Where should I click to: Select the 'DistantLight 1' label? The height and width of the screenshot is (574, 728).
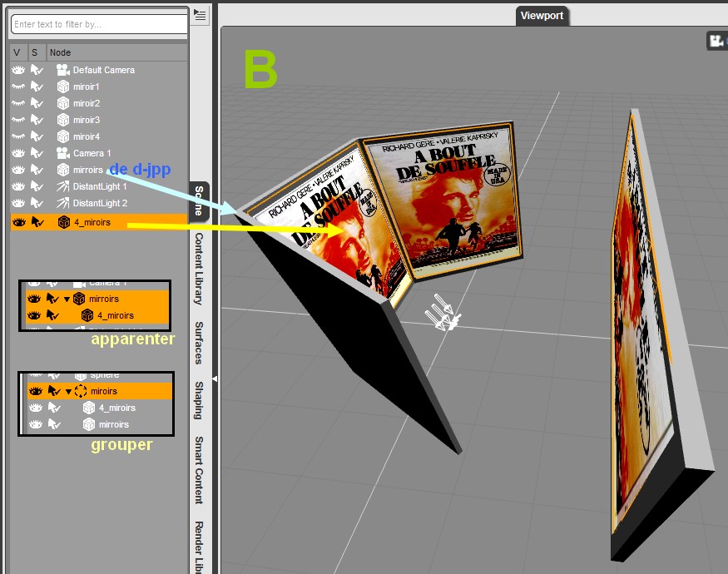click(100, 186)
